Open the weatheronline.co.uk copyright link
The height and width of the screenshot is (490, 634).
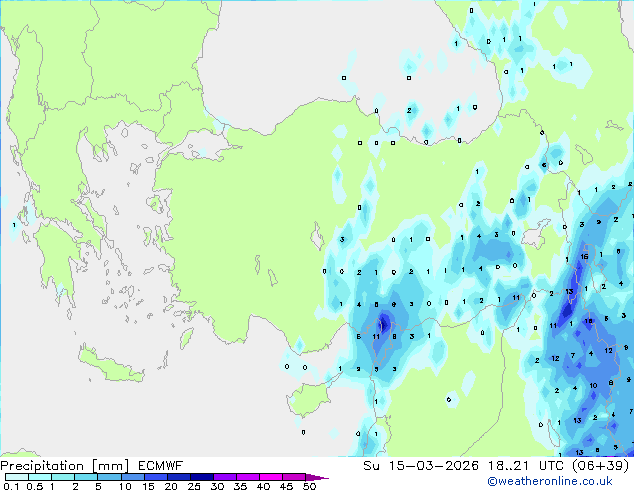(550, 481)
